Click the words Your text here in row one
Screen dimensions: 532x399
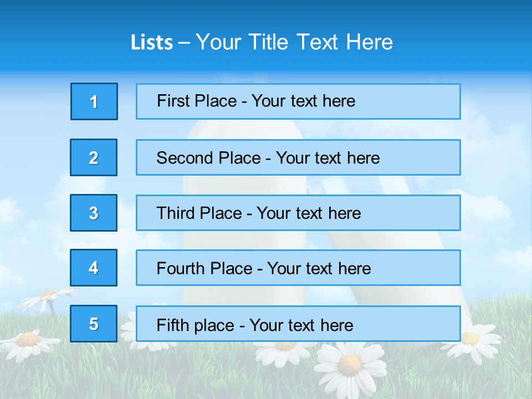tap(303, 101)
